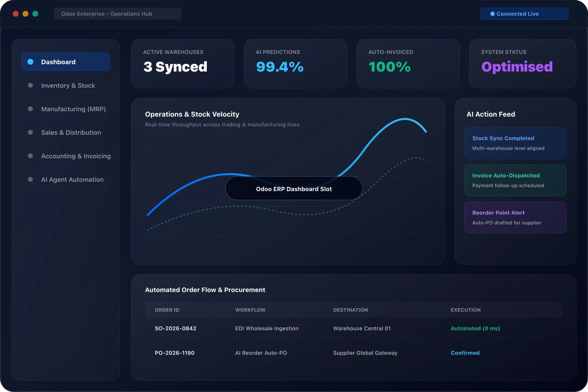Open the Dashboard sidebar item
The width and height of the screenshot is (588, 392).
65,62
